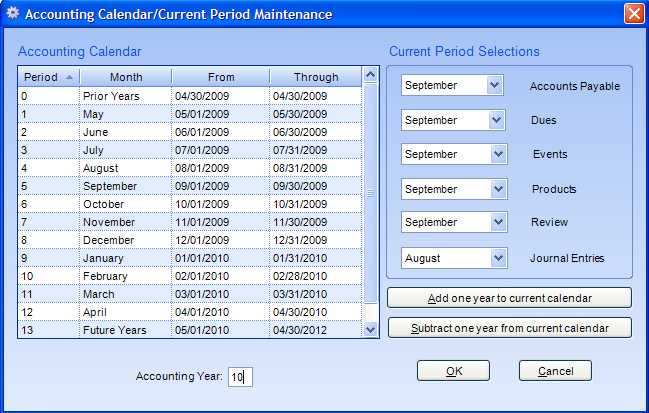Click the Month column header

click(126, 77)
